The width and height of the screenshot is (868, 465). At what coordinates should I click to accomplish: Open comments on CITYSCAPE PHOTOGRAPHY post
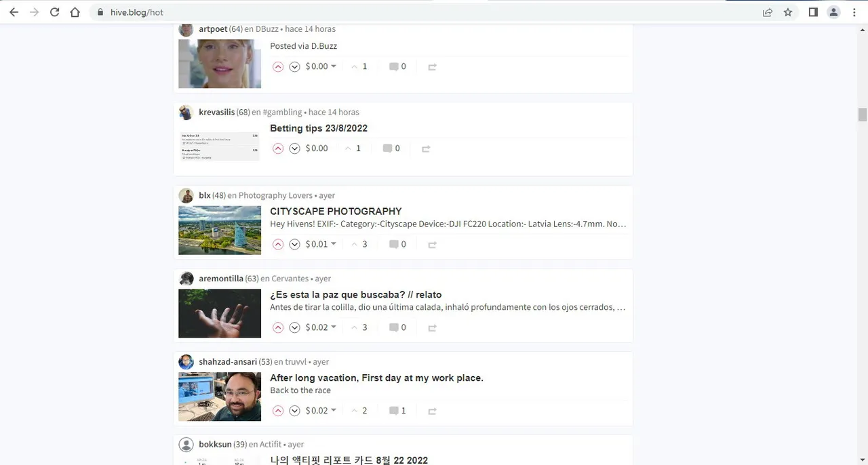point(397,244)
